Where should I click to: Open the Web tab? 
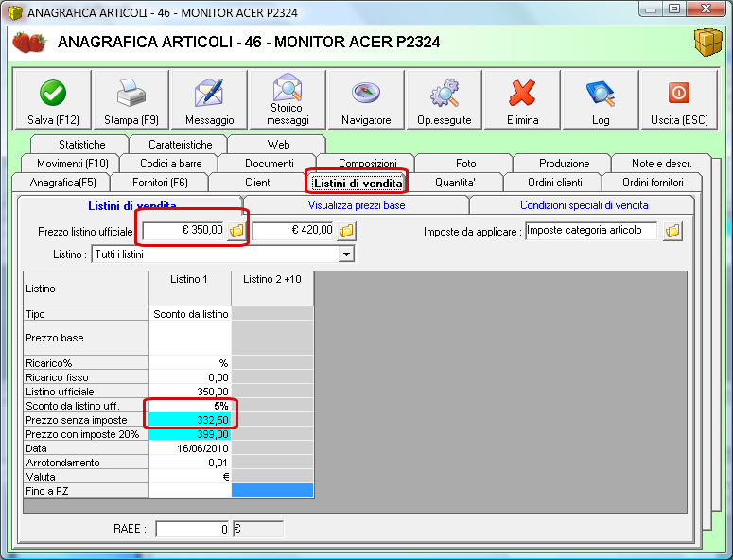(279, 145)
